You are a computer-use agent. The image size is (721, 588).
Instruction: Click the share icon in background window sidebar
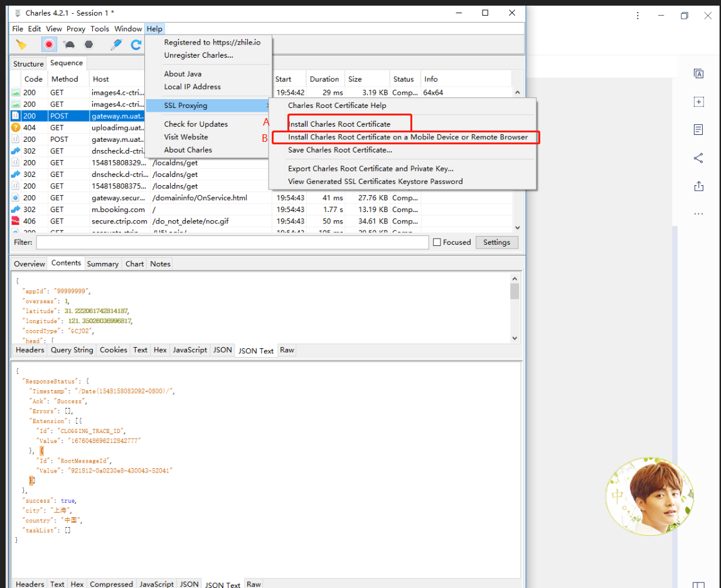click(698, 158)
